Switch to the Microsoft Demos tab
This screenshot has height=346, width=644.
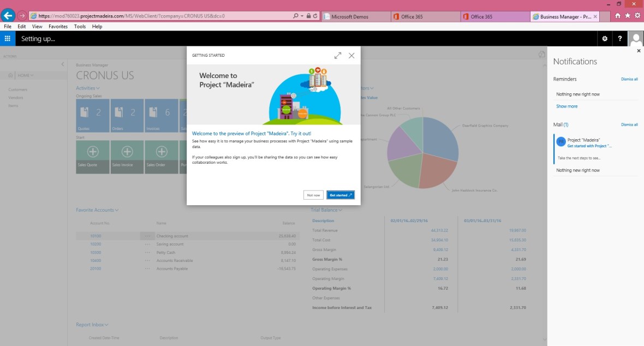click(x=355, y=16)
